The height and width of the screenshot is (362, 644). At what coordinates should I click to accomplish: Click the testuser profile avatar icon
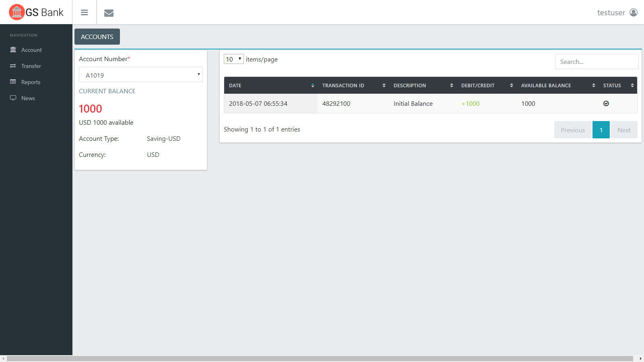(x=633, y=12)
